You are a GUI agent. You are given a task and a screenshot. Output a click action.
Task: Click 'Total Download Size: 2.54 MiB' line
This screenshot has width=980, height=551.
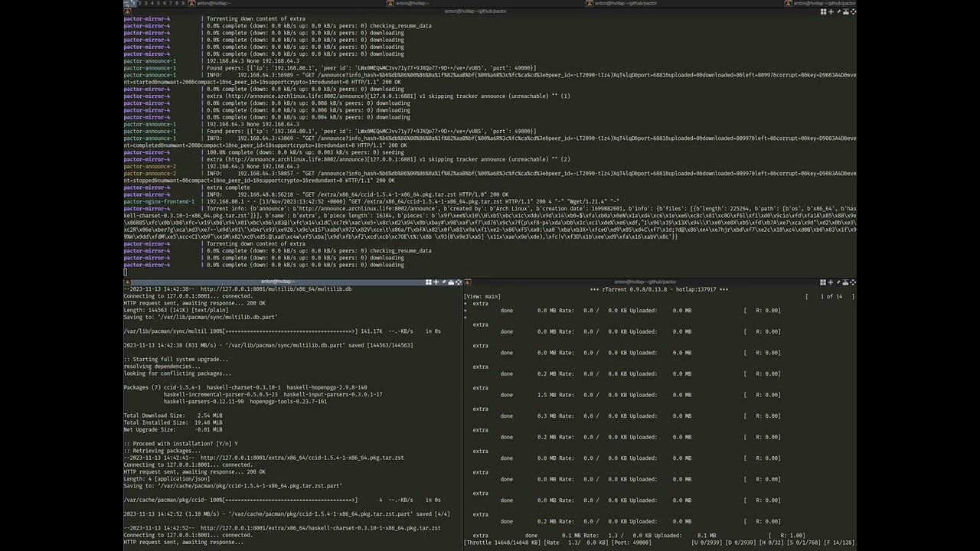point(173,416)
